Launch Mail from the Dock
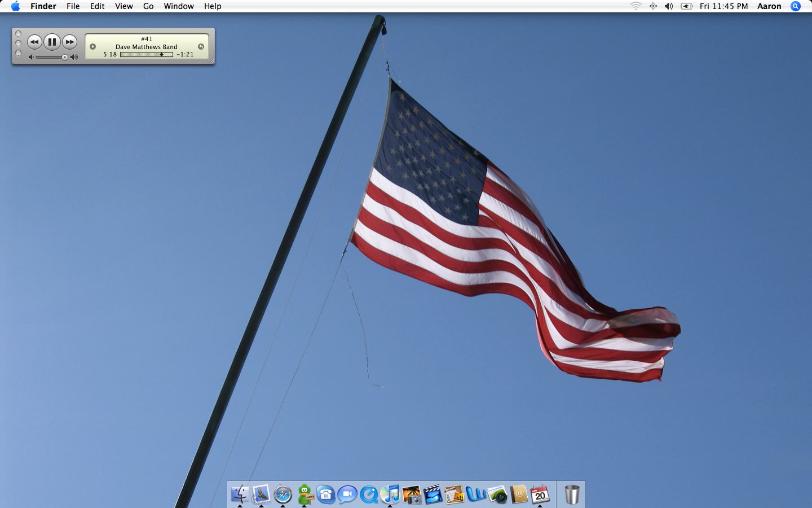812x508 pixels. (x=261, y=494)
